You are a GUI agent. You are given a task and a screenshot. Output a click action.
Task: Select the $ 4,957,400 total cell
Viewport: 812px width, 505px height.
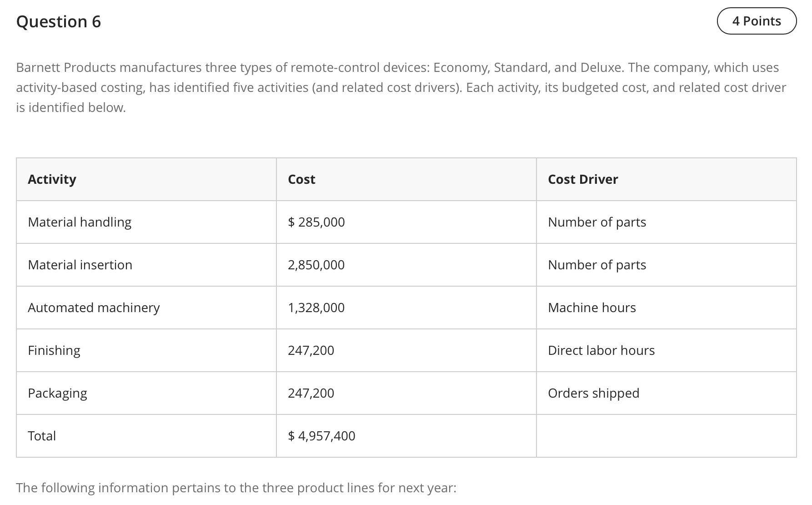point(406,436)
